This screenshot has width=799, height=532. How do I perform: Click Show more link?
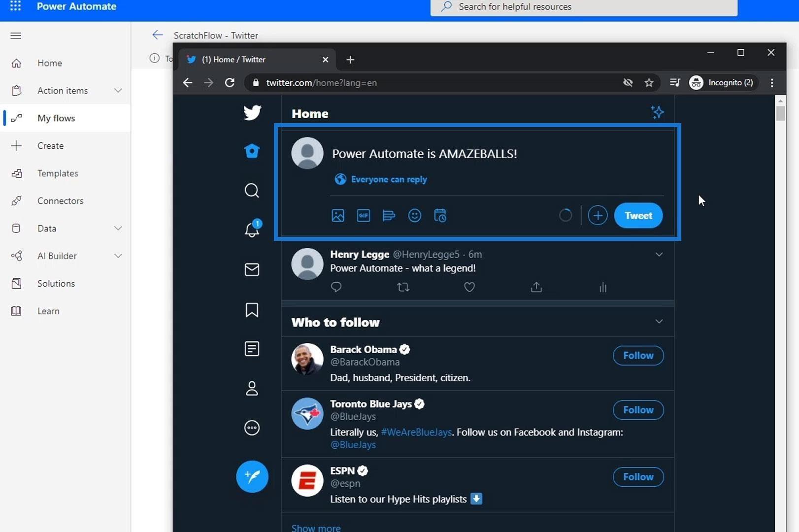click(x=316, y=528)
